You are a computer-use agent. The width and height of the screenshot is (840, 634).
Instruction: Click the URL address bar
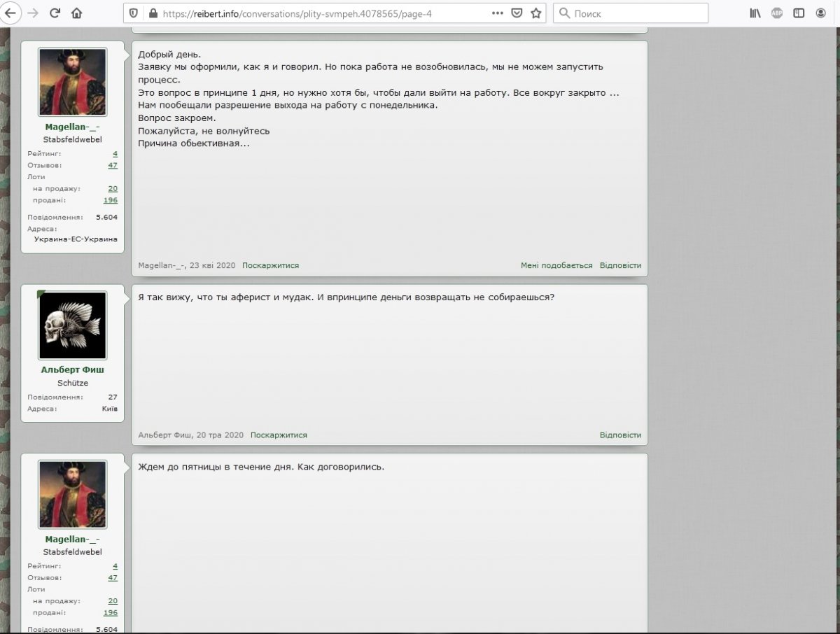[322, 13]
